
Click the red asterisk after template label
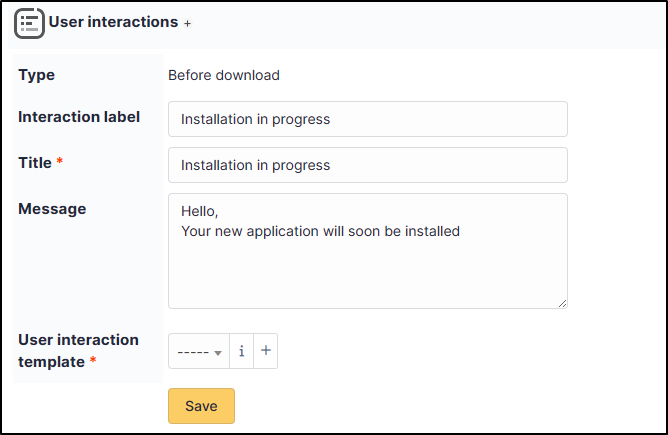(93, 361)
